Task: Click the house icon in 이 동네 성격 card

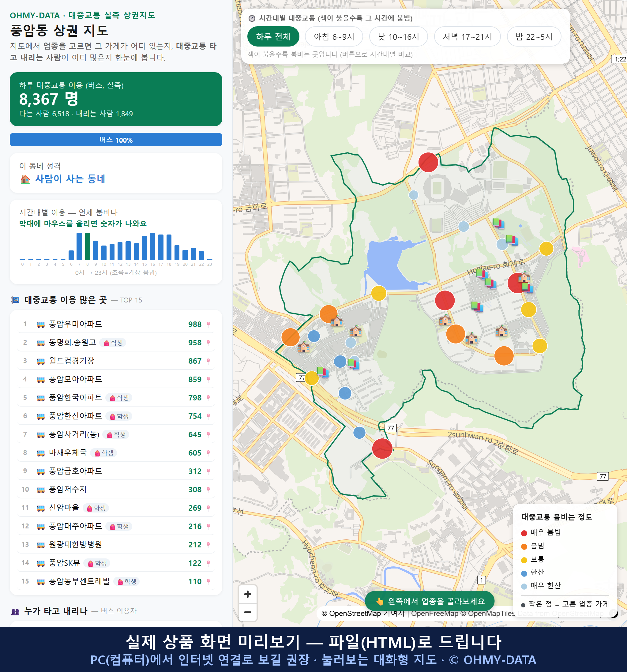Action: [25, 179]
